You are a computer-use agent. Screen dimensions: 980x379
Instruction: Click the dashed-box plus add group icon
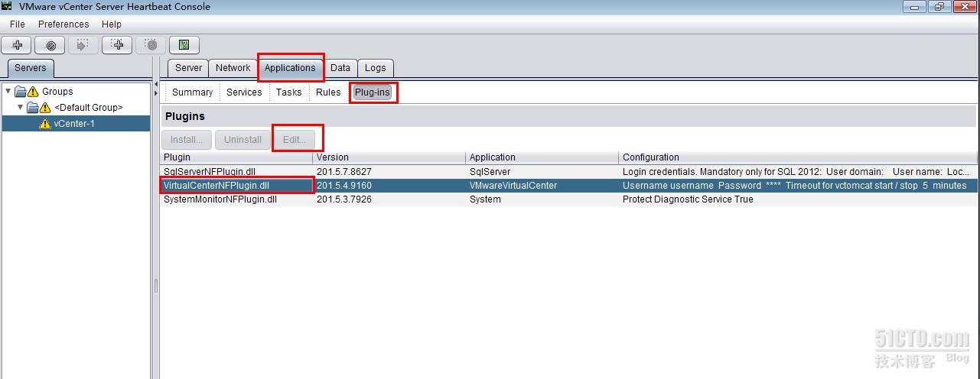coord(117,45)
